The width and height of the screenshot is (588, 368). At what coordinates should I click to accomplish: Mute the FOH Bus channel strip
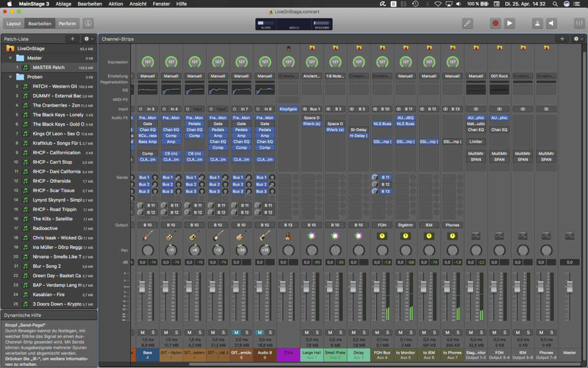(x=377, y=333)
